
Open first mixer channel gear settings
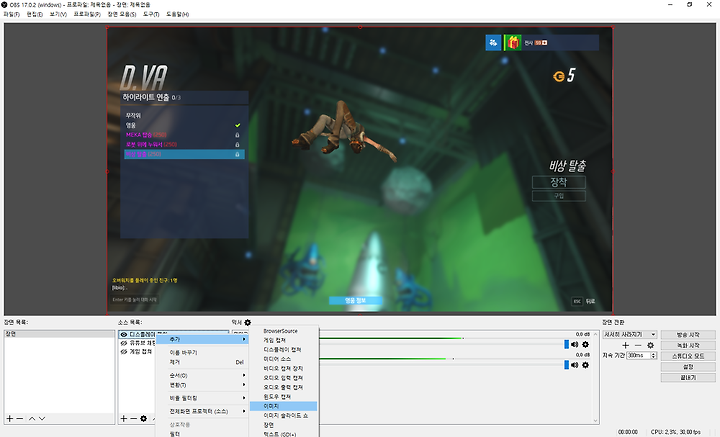click(x=585, y=344)
